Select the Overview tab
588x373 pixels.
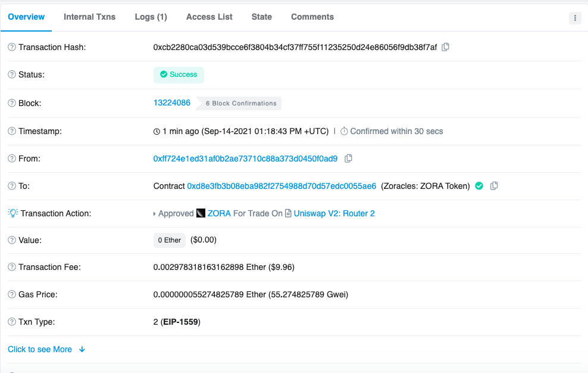[26, 17]
